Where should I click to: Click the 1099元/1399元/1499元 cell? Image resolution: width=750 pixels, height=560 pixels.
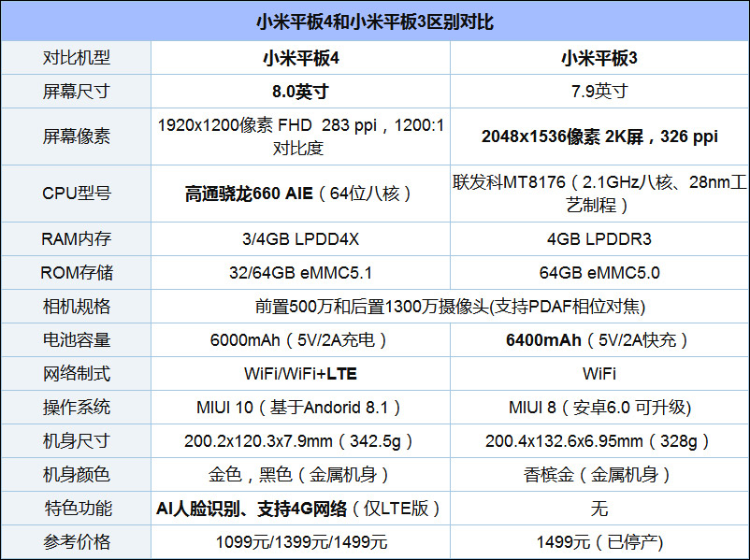[301, 542]
